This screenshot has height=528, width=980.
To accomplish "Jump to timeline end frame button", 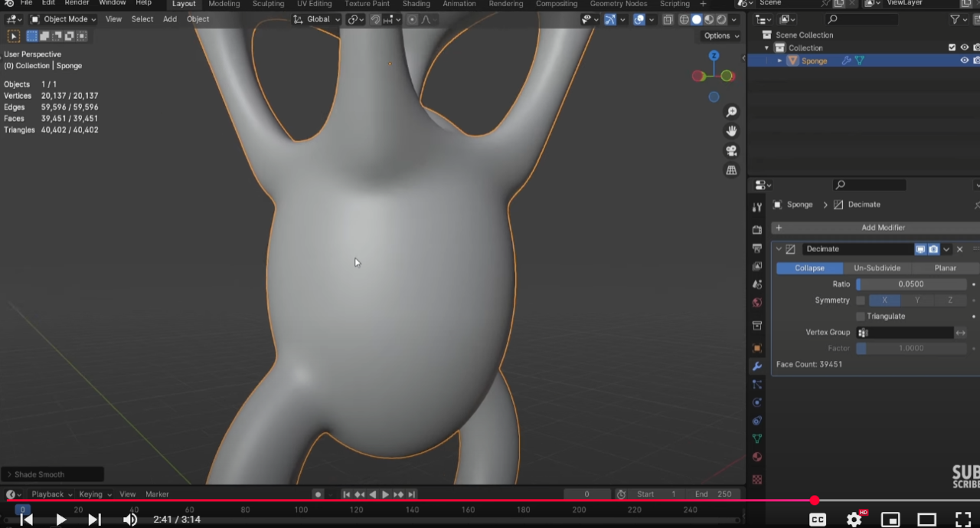I will point(411,494).
